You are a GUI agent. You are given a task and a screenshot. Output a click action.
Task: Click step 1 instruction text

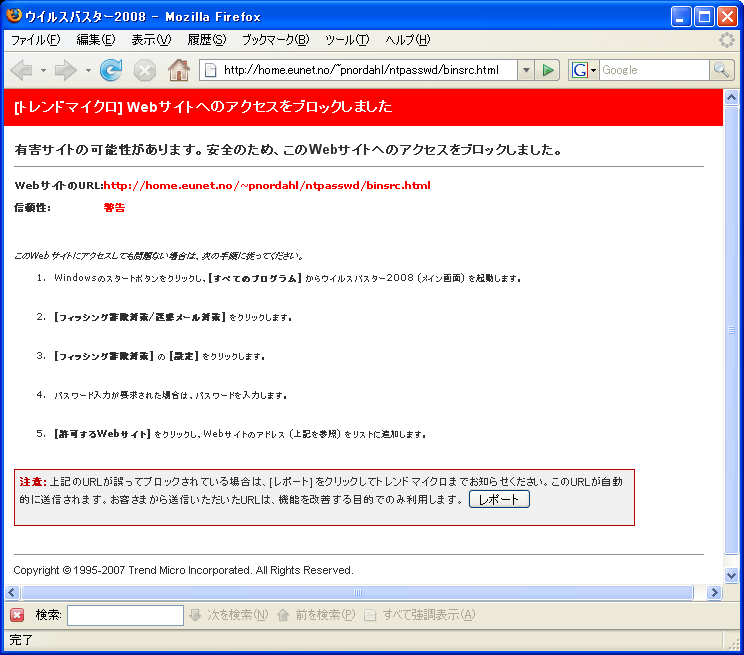click(x=287, y=278)
